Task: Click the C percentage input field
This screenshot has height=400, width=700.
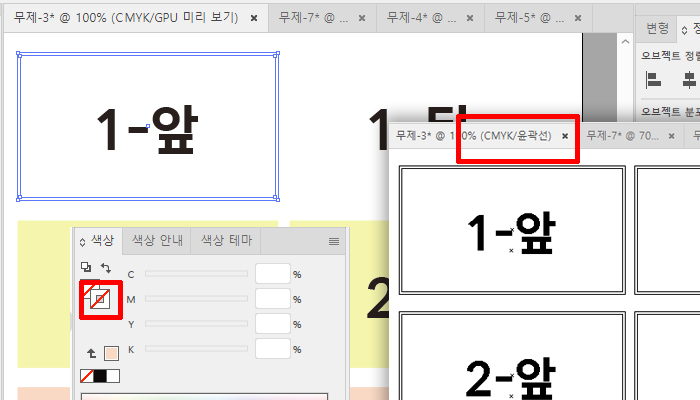Action: [273, 274]
